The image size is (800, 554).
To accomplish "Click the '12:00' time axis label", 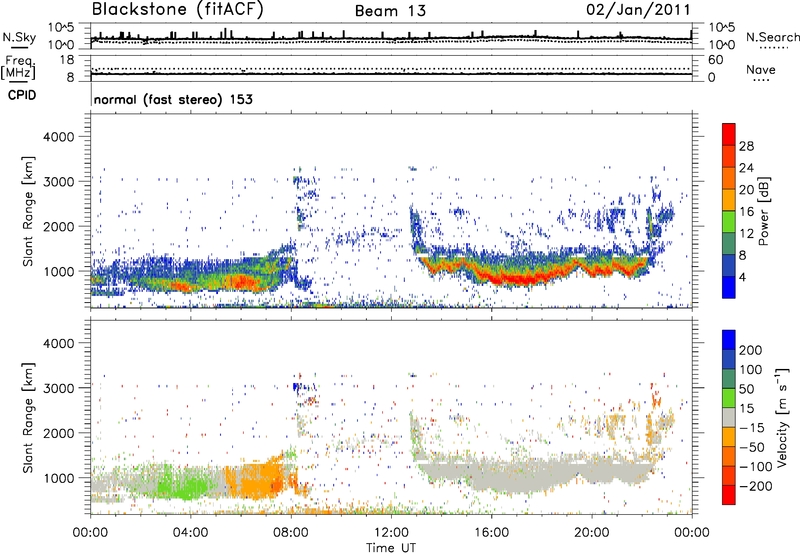I will click(391, 533).
